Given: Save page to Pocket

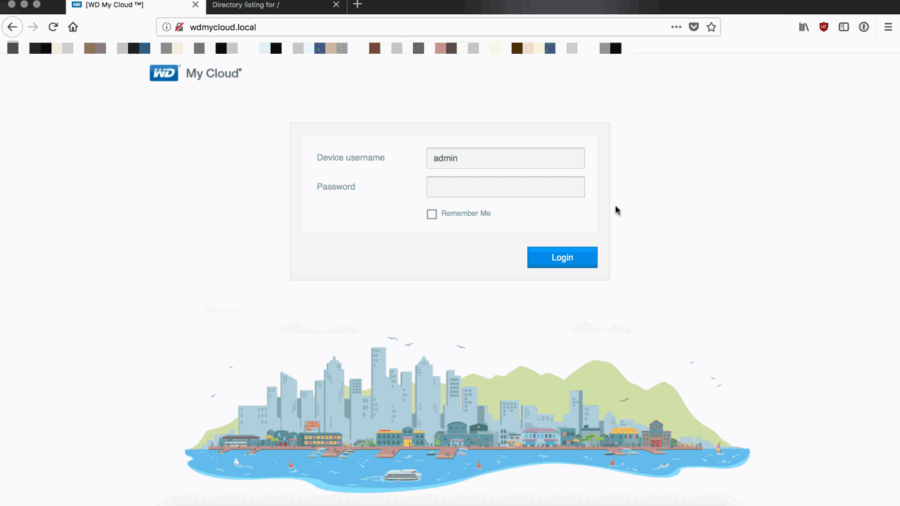Looking at the screenshot, I should point(694,27).
